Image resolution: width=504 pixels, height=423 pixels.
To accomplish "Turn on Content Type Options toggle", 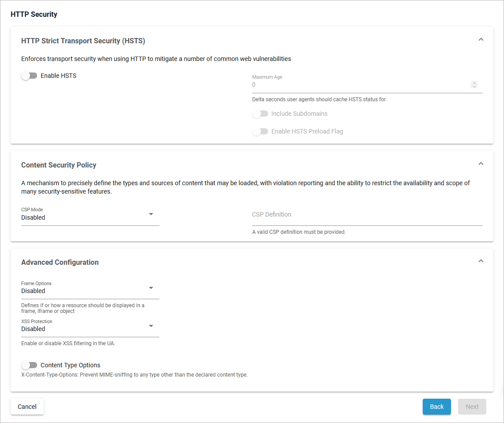I will 29,365.
